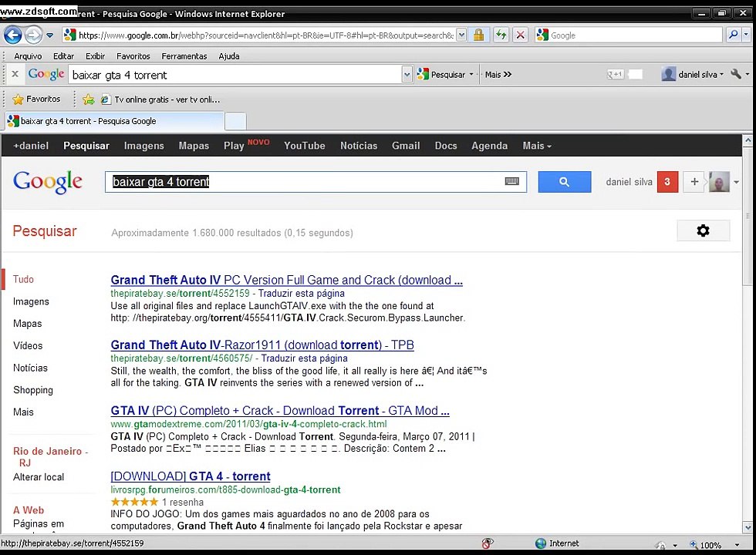Screen dimensions: 756x555
Task: Click the browser Back arrow button
Action: tap(12, 35)
